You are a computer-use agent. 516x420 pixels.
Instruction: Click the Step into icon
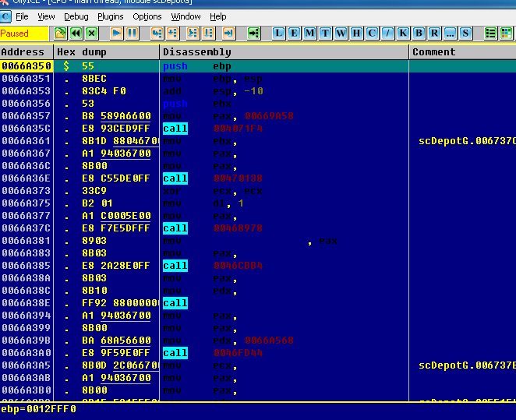point(157,34)
